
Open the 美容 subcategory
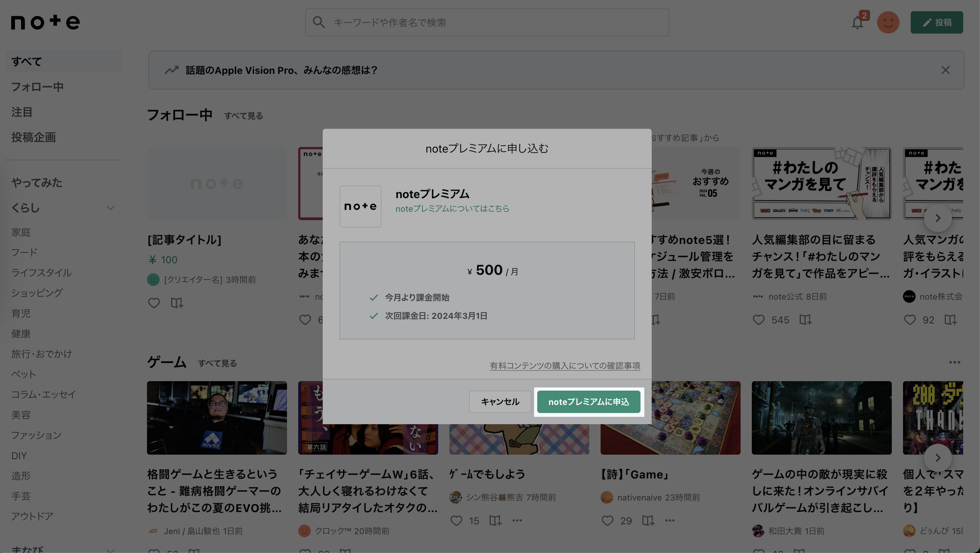[x=21, y=415]
